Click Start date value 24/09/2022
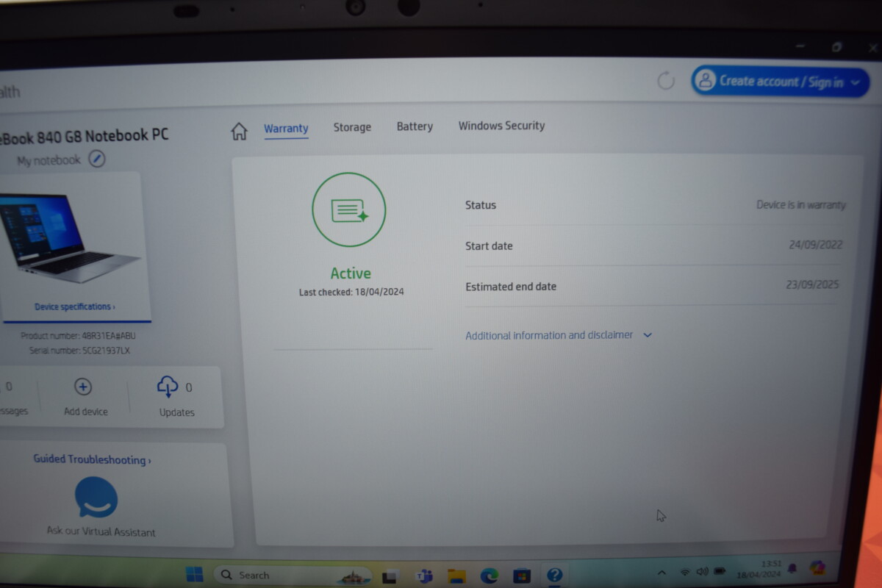Viewport: 882px width, 588px height. [x=816, y=245]
